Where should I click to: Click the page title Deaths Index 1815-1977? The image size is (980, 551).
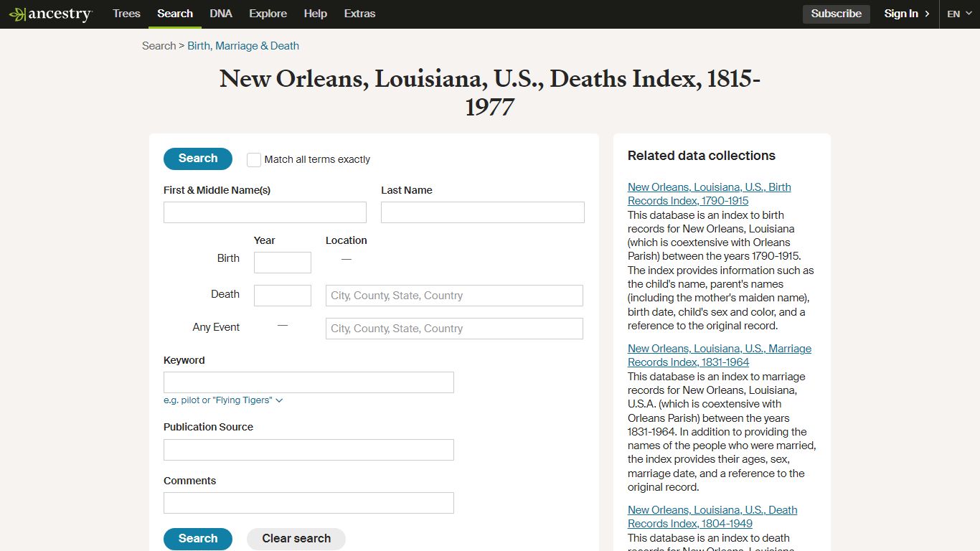click(x=490, y=93)
